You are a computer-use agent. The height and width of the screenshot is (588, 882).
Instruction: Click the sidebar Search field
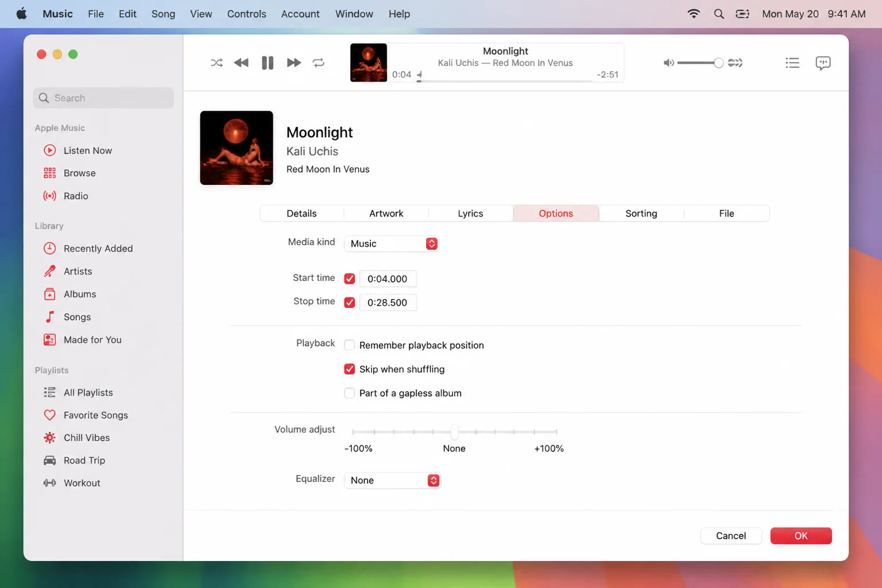[103, 98]
